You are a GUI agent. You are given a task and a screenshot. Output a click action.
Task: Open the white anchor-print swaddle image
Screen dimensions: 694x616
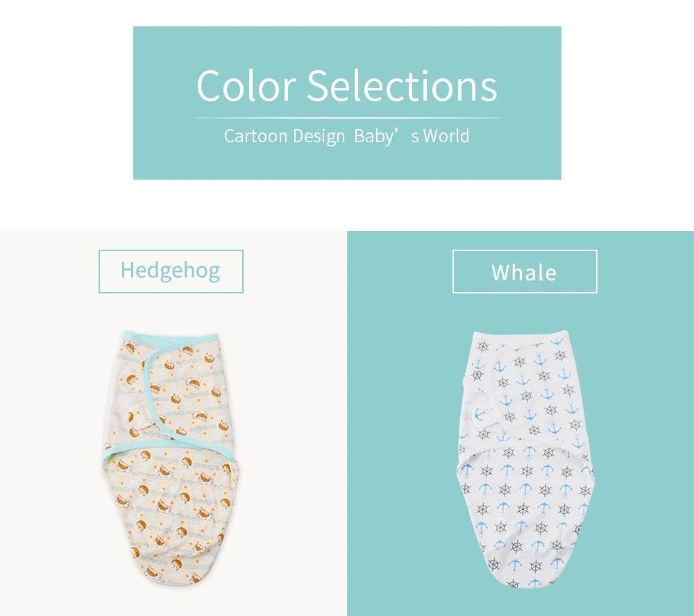pos(525,459)
